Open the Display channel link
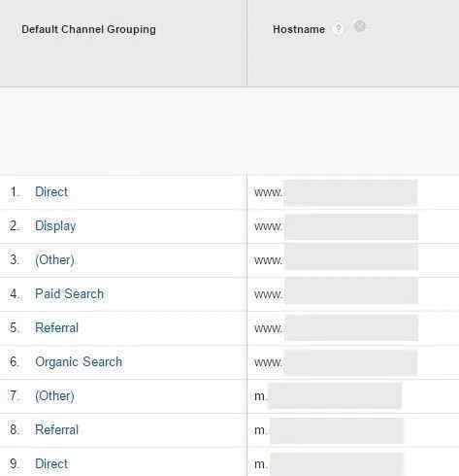Screen dimensions: 459x476 point(55,226)
